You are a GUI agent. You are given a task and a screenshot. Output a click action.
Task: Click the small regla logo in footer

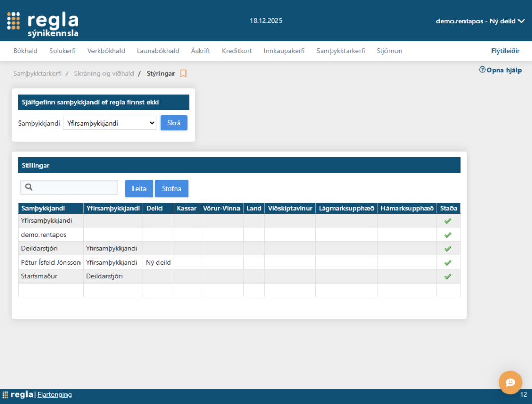click(x=18, y=395)
